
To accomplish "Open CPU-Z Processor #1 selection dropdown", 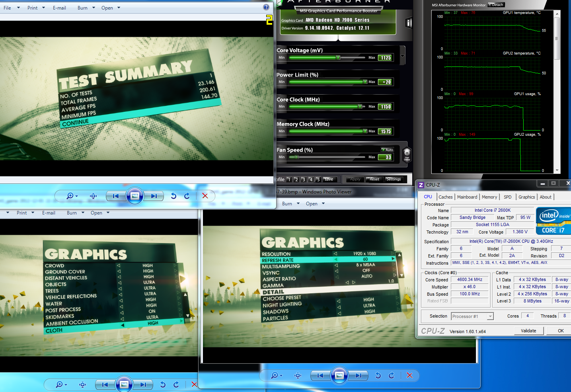I will click(490, 316).
